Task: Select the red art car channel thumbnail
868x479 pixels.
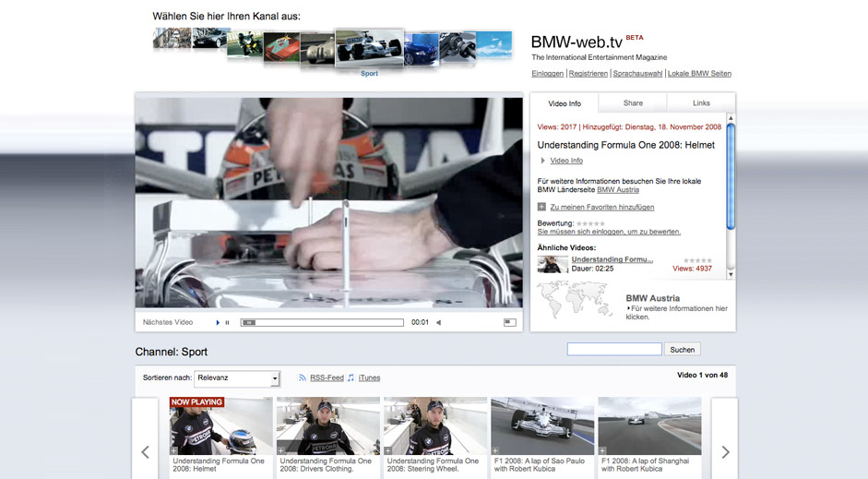Action: (281, 46)
